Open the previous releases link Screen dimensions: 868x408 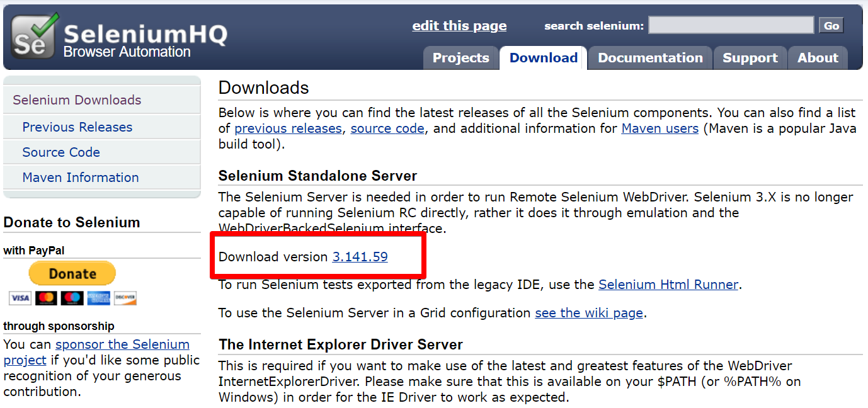(x=288, y=128)
